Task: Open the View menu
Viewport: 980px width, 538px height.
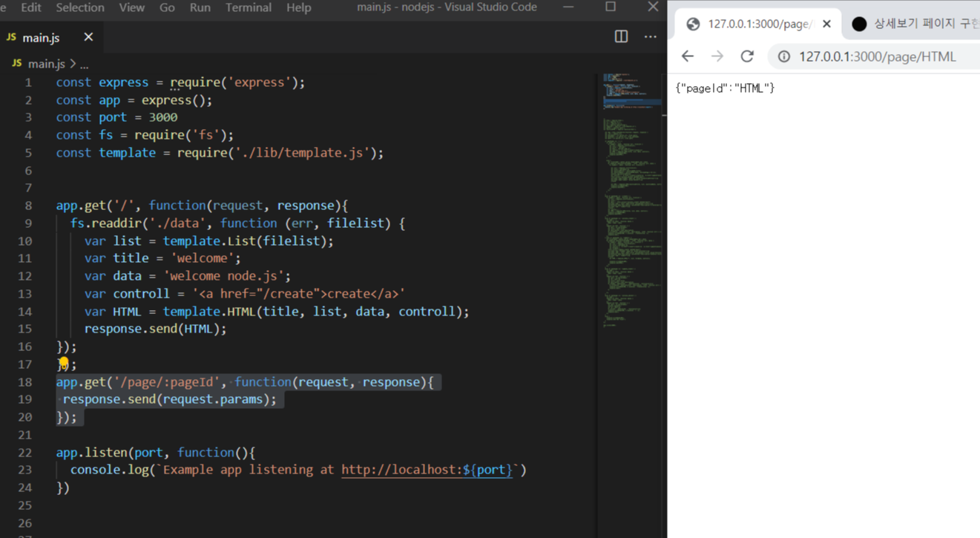Action: click(132, 7)
